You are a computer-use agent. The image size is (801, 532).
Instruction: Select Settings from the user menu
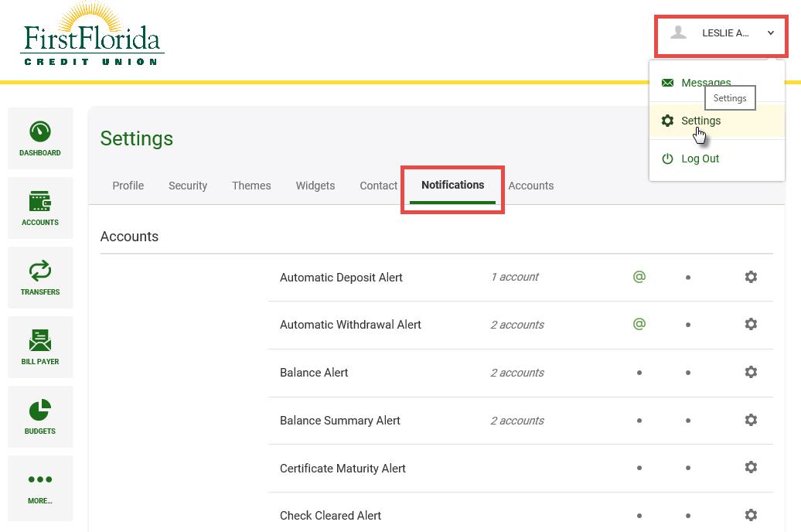[x=700, y=121]
